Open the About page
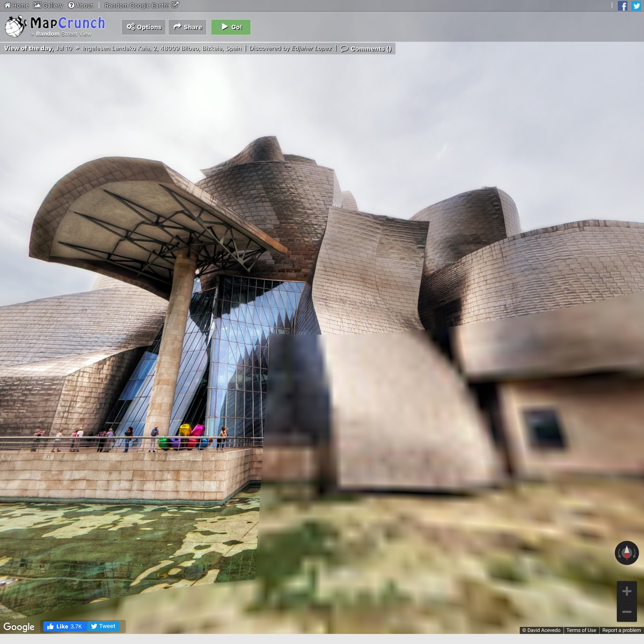The height and width of the screenshot is (644, 644). (x=80, y=5)
